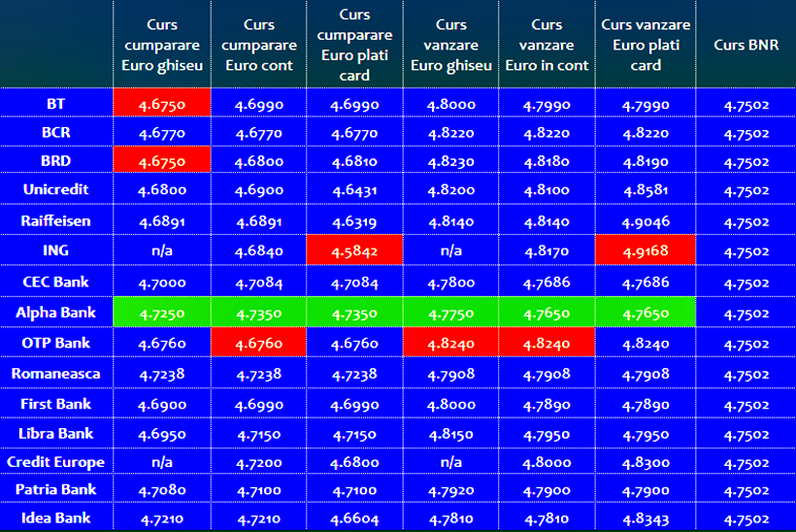The image size is (796, 532).
Task: Click the Credit Europe row label
Action: point(56,462)
